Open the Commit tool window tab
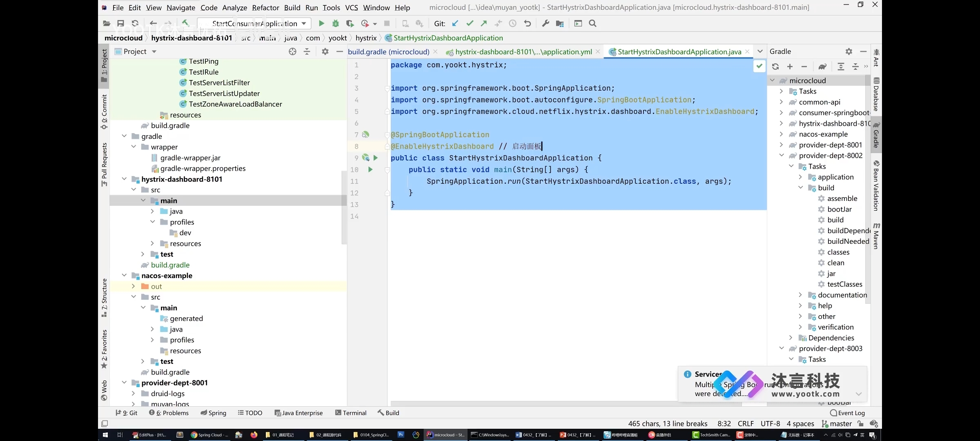Image resolution: width=980 pixels, height=441 pixels. pyautogui.click(x=104, y=112)
